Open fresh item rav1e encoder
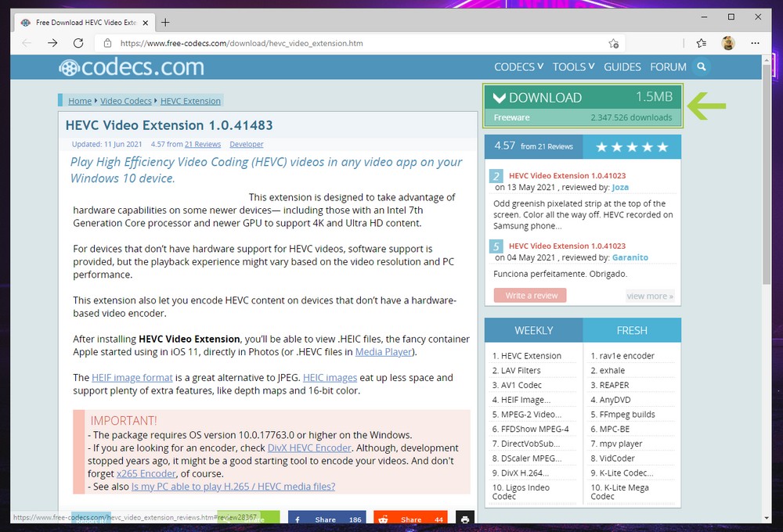 point(622,356)
